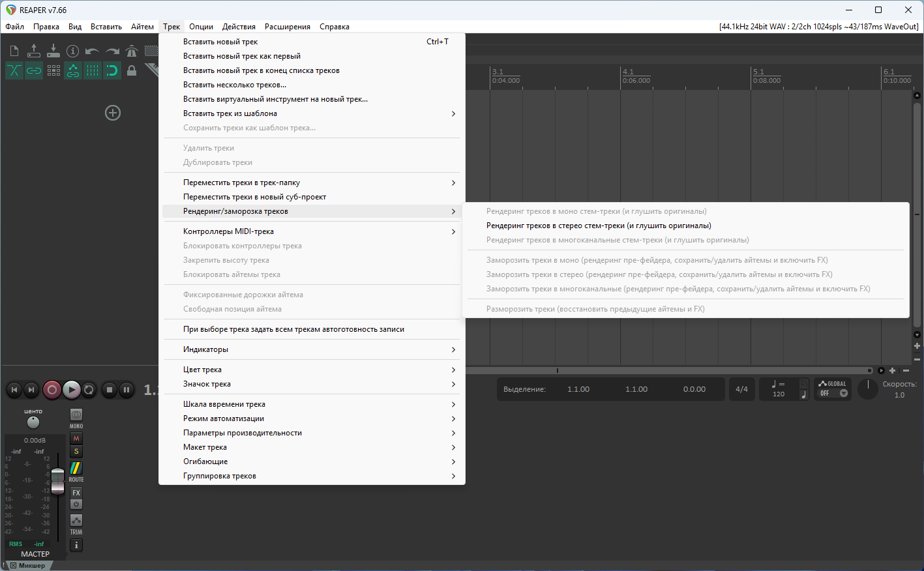Click the circled plus add-track icon

[x=113, y=113]
